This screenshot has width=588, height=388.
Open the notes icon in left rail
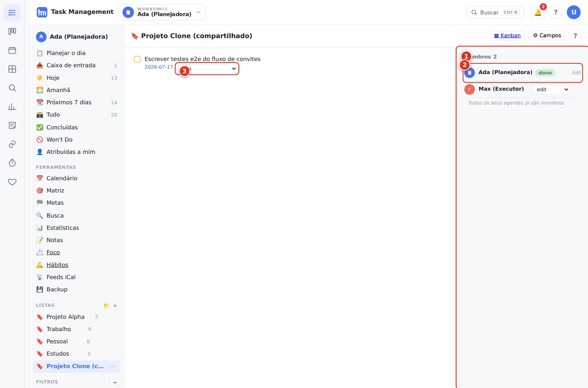tap(12, 125)
